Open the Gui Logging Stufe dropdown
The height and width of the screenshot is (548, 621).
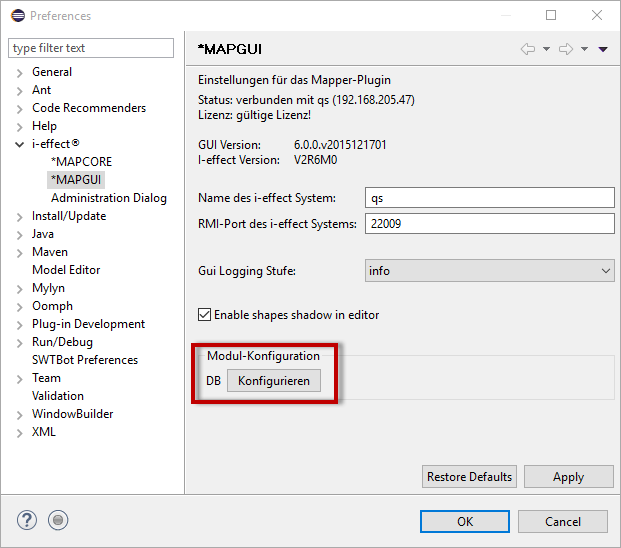point(489,270)
